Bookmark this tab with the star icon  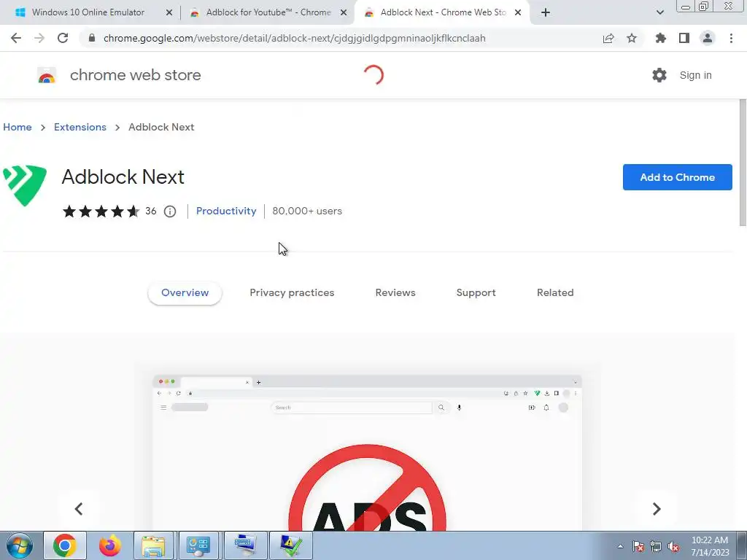click(632, 38)
